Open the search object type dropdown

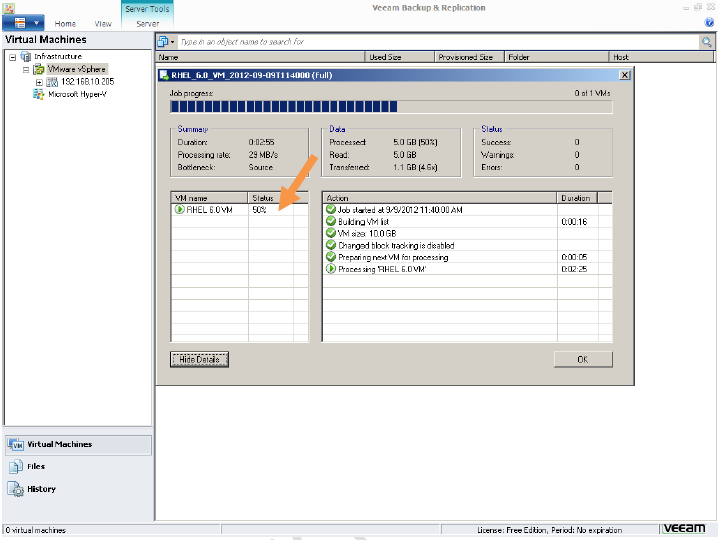coord(167,42)
